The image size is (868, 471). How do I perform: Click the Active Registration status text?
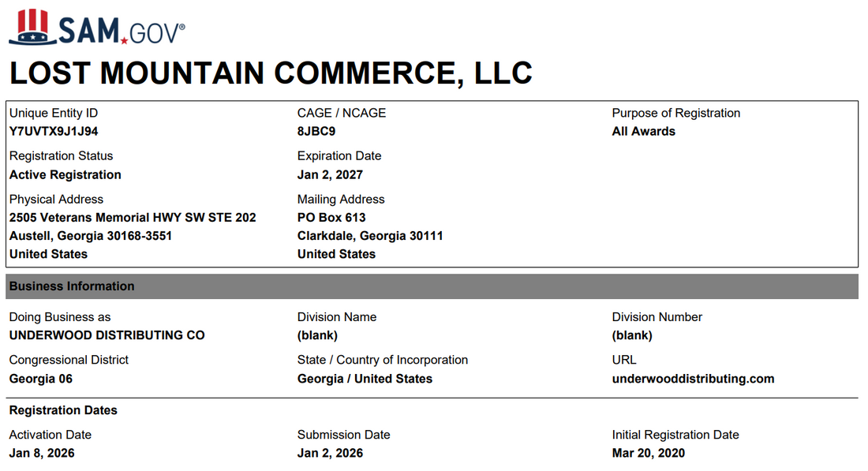tap(65, 174)
